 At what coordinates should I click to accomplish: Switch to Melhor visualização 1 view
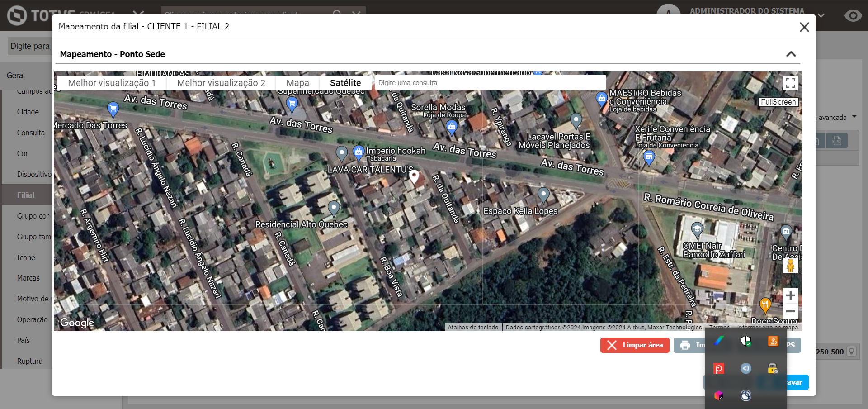click(112, 83)
